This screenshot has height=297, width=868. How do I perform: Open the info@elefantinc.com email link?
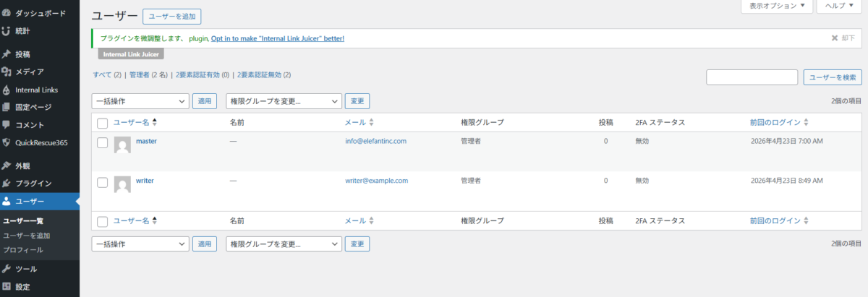(x=375, y=141)
